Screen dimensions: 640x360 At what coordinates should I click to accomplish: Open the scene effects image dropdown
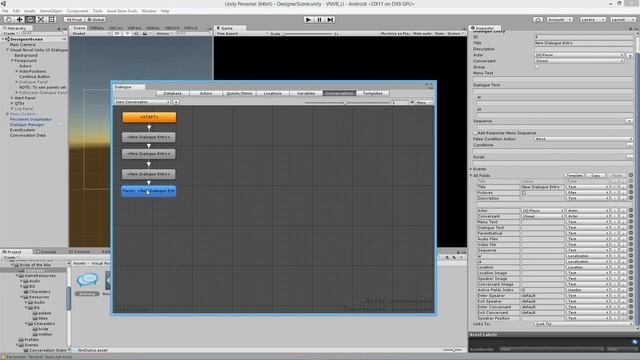click(x=146, y=33)
